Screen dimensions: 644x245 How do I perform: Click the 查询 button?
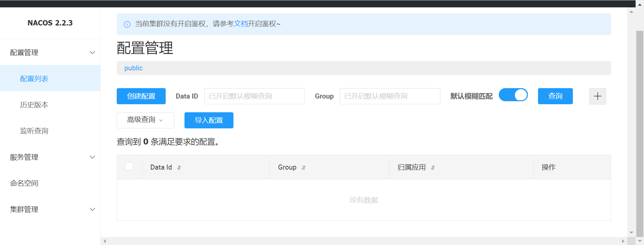click(555, 96)
